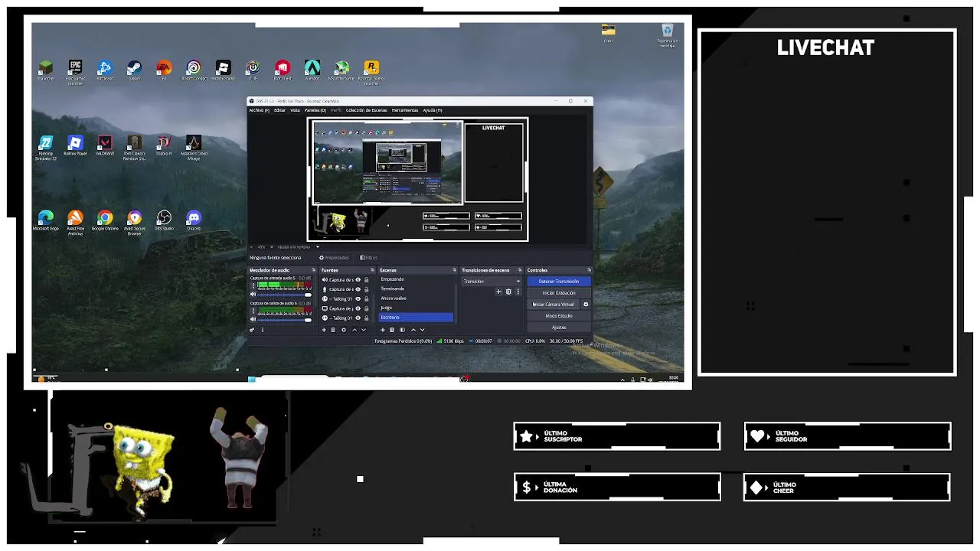Open Paneles menu in OBS
The height and width of the screenshot is (551, 980).
click(315, 110)
